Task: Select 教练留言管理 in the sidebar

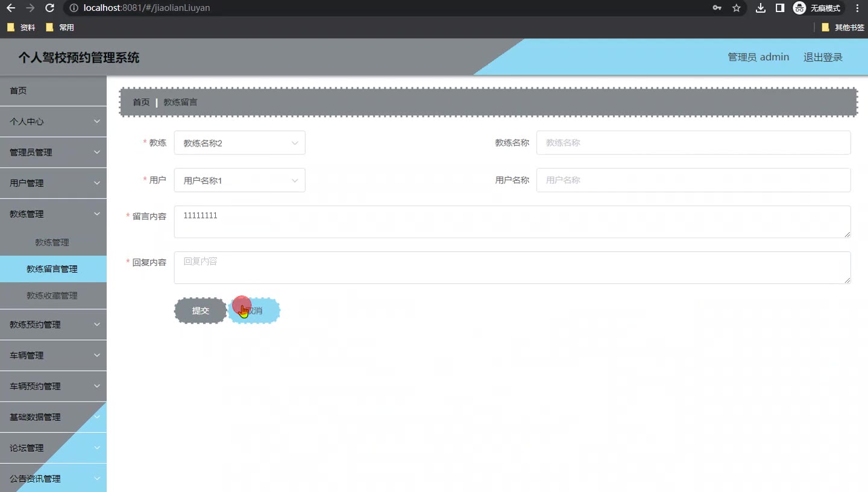Action: 53,269
